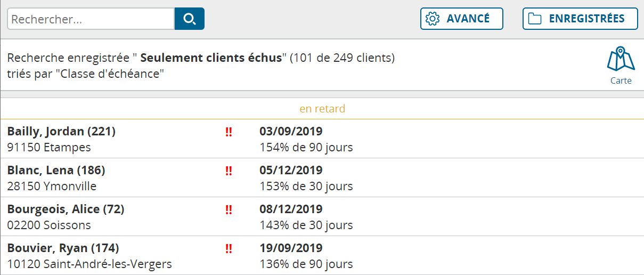This screenshot has width=644, height=275.
Task: Focus the Rechercher search field
Action: tap(91, 19)
